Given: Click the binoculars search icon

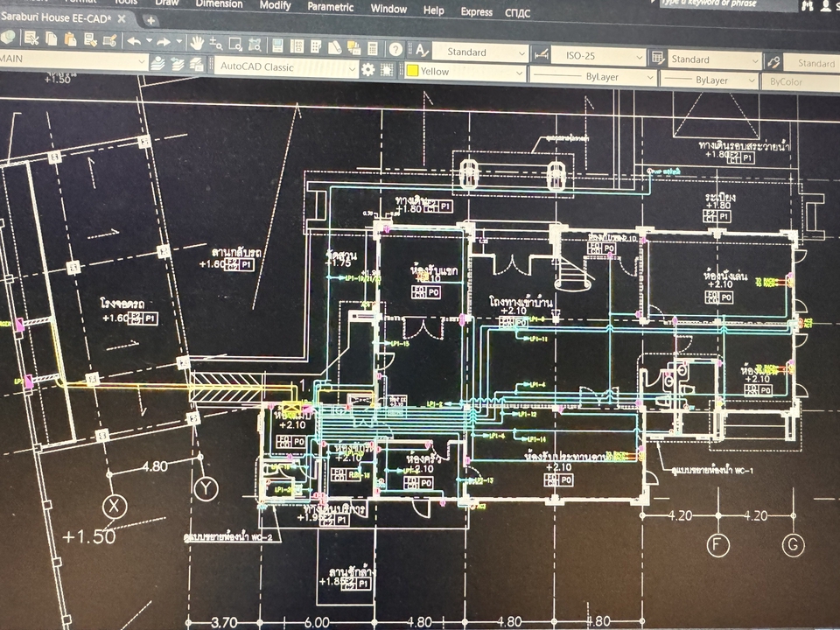Looking at the screenshot, I should (x=808, y=5).
